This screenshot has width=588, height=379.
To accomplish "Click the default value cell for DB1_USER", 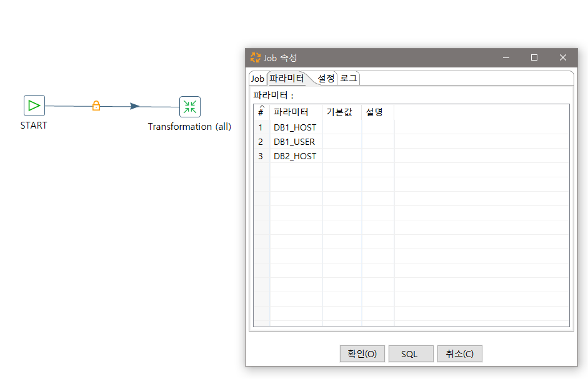I will [x=342, y=142].
